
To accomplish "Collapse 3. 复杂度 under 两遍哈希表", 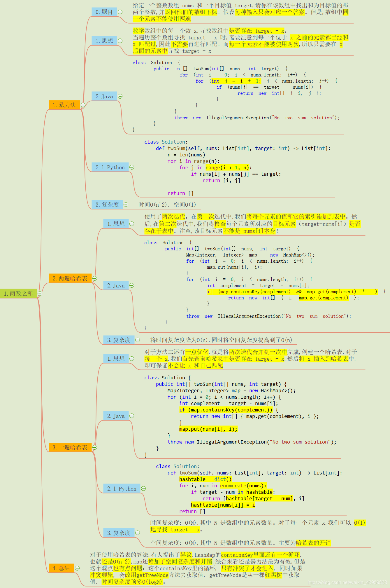I will click(138, 340).
